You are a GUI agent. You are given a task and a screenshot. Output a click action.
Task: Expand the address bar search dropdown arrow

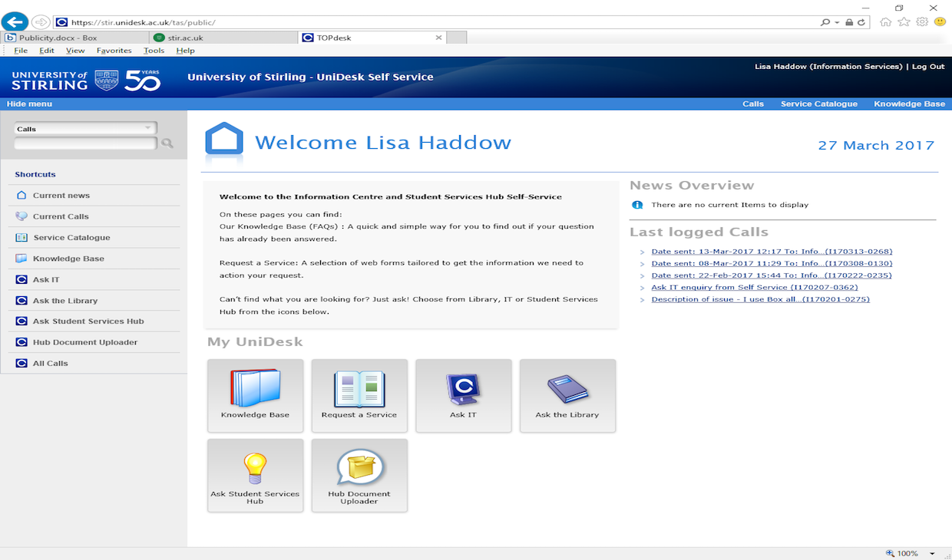coord(837,23)
